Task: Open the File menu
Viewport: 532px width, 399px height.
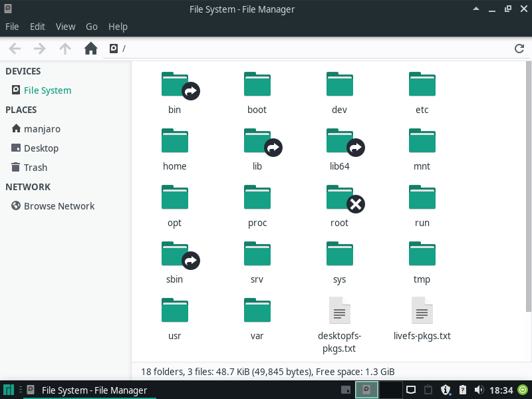Action: [x=12, y=27]
